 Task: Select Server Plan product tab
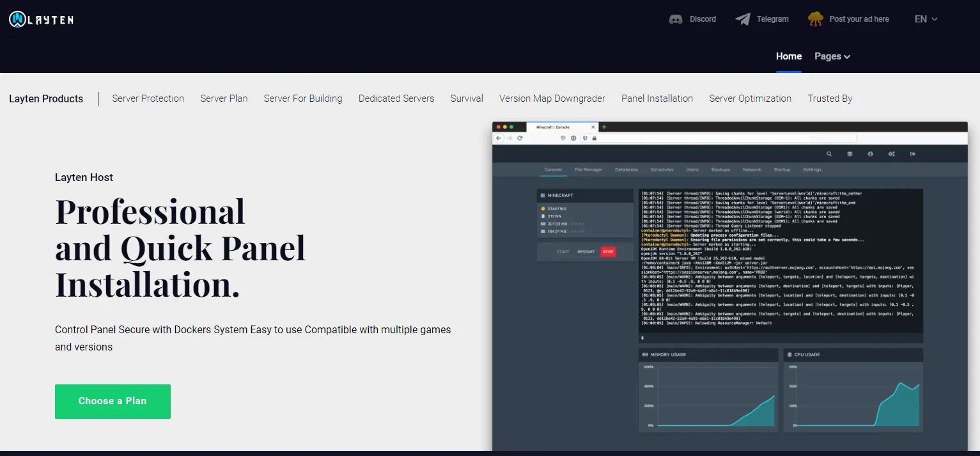224,98
